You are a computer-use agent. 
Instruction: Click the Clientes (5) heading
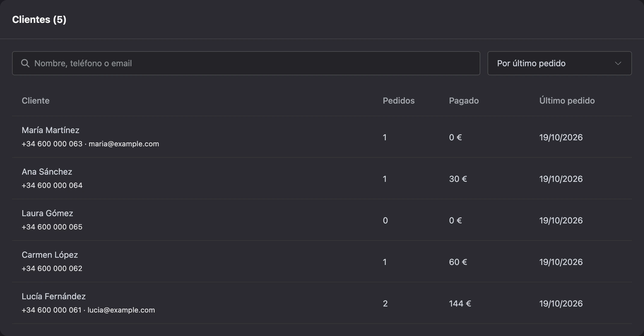click(39, 20)
